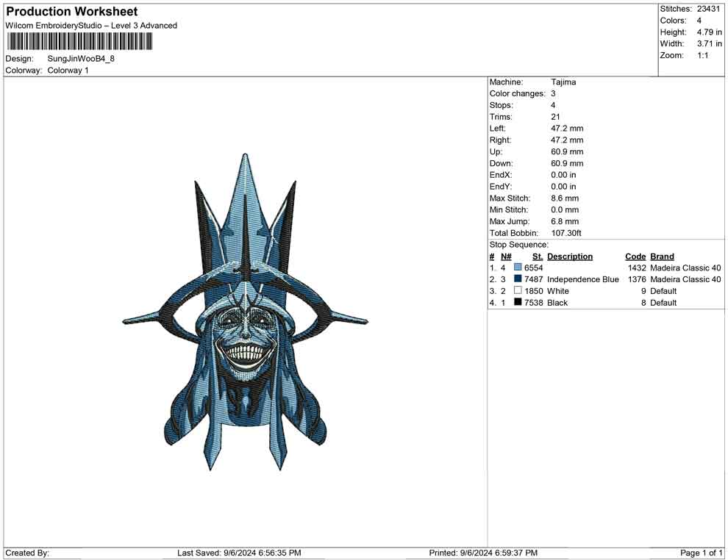Click the White 1850 thread swatch
This screenshot has height=560, width=728.
pyautogui.click(x=518, y=290)
